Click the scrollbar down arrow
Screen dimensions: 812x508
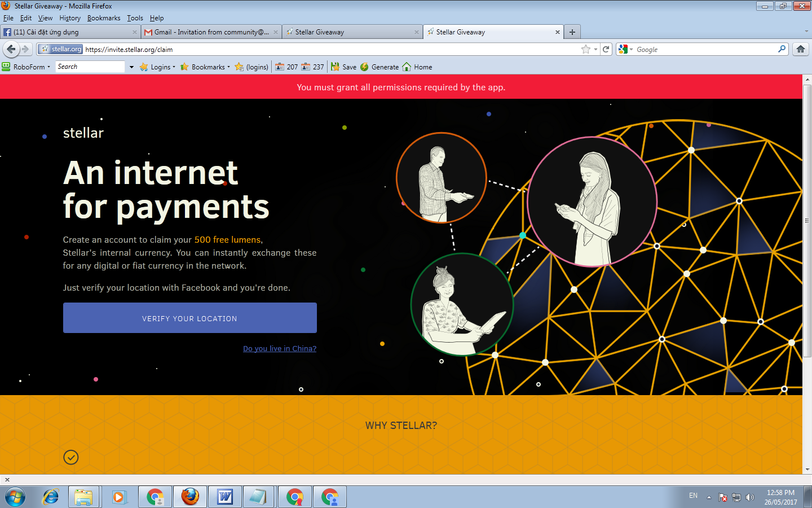pyautogui.click(x=807, y=470)
